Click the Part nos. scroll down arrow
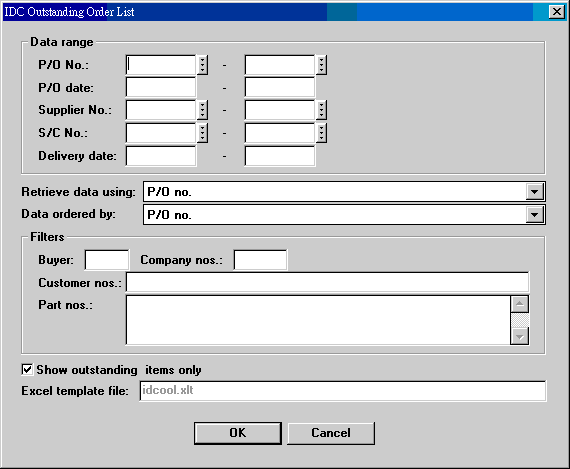The width and height of the screenshot is (570, 469). [x=520, y=336]
